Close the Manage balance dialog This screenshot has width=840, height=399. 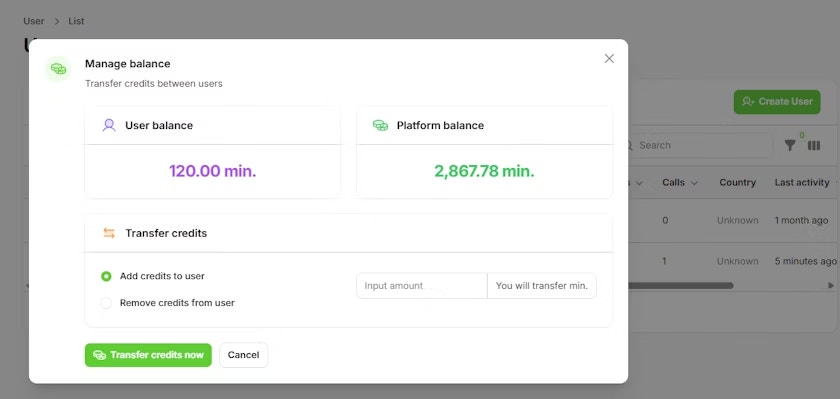pos(609,59)
